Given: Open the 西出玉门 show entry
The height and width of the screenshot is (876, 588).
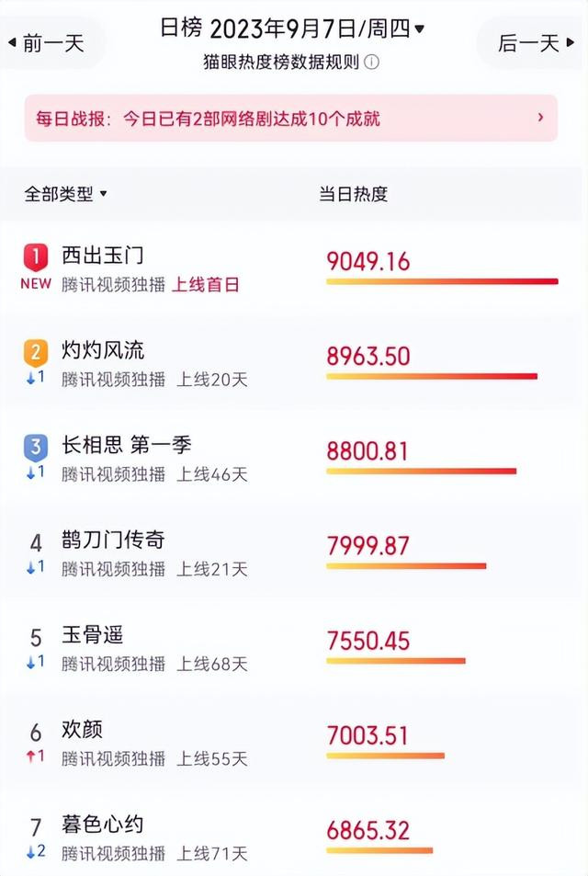Looking at the screenshot, I should (x=294, y=268).
